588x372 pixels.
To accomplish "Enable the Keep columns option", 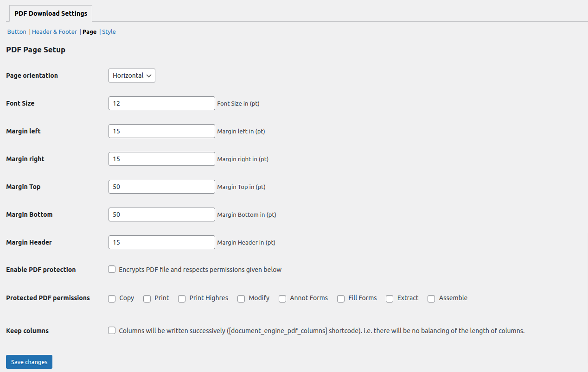I will [111, 330].
